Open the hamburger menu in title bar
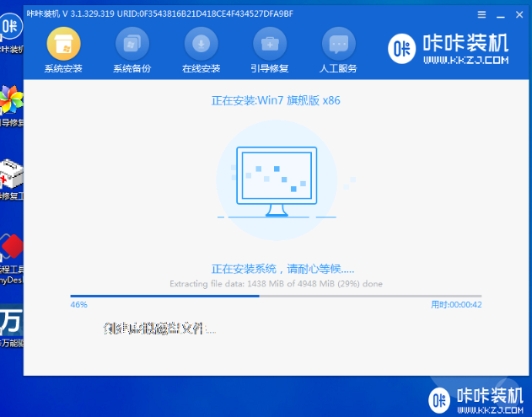532x417 pixels. pos(481,14)
